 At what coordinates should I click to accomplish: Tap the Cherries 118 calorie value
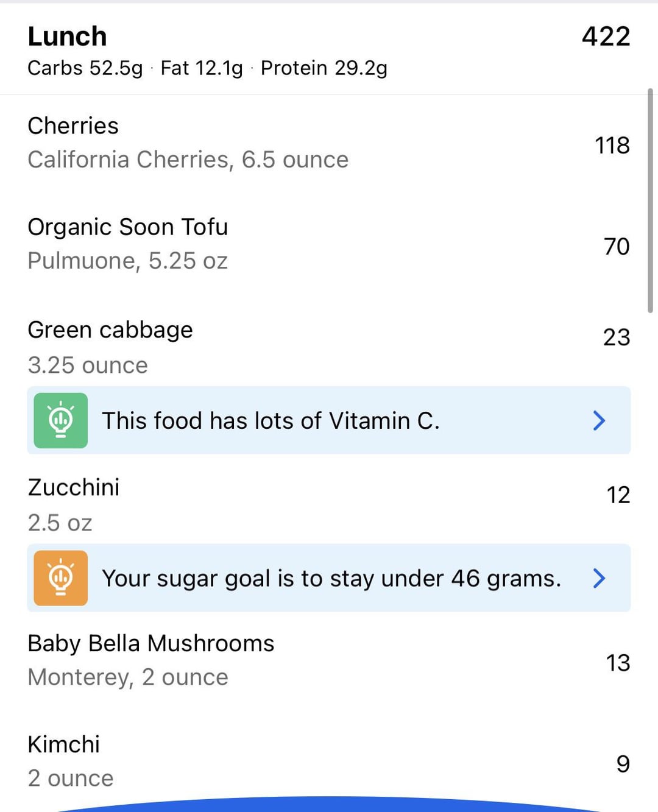click(x=612, y=146)
